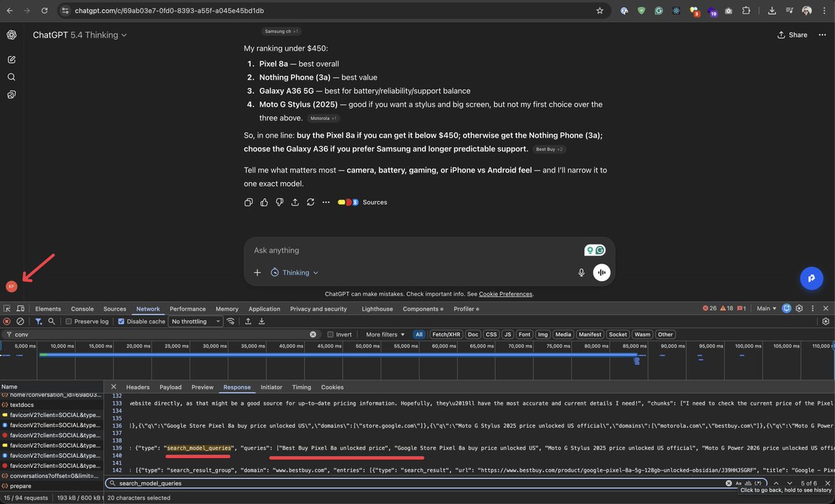
Task: Open the network search magnifier
Action: pos(51,322)
